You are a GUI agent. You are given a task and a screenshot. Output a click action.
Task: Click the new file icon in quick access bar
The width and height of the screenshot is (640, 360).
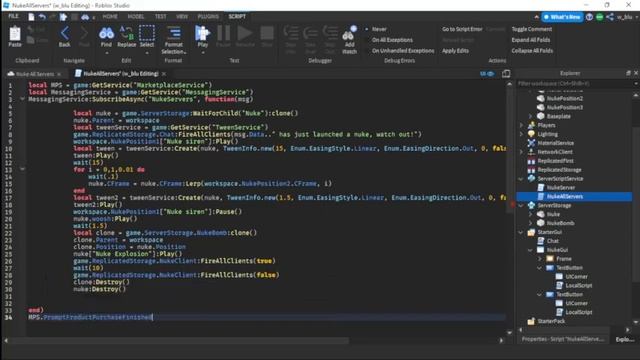(x=31, y=17)
